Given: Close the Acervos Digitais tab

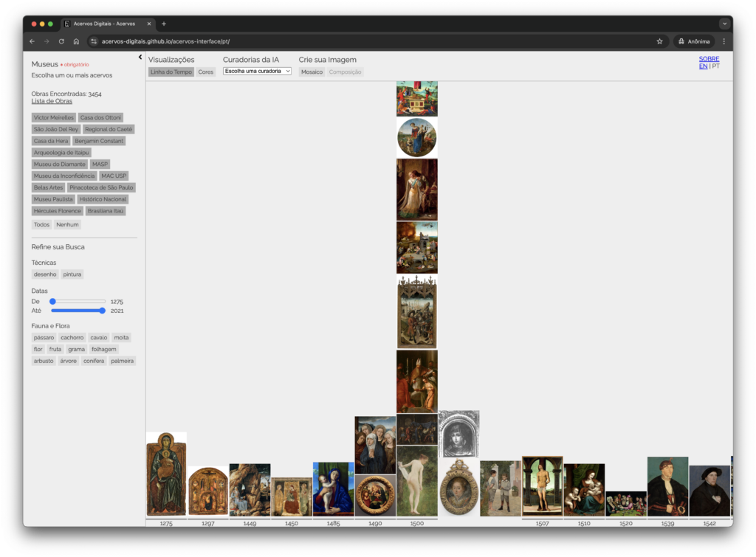Looking at the screenshot, I should tap(149, 24).
